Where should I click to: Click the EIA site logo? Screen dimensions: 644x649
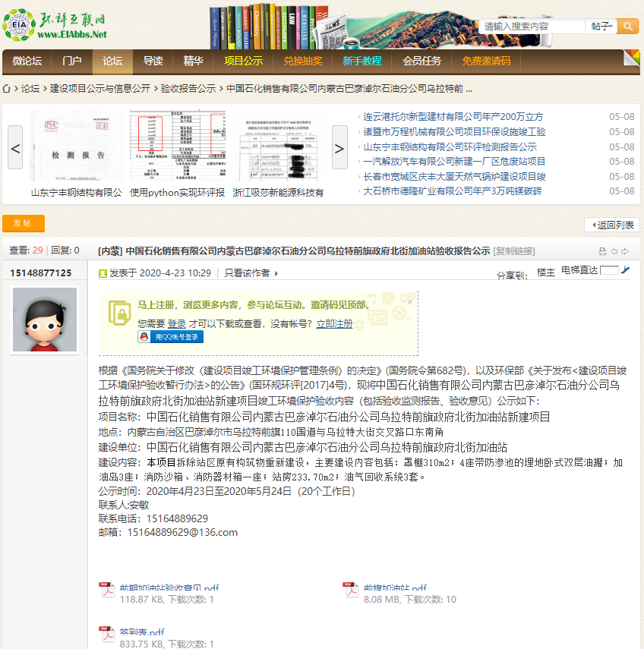tap(55, 25)
